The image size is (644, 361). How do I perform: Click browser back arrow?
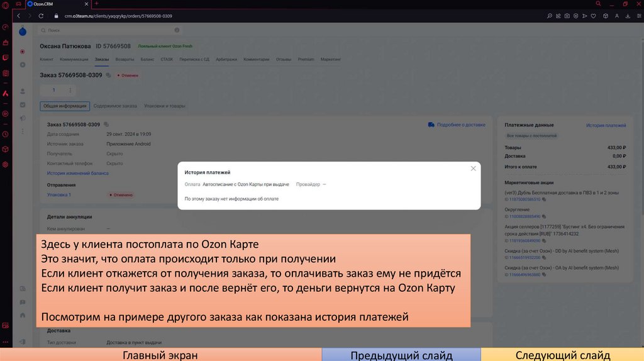18,16
